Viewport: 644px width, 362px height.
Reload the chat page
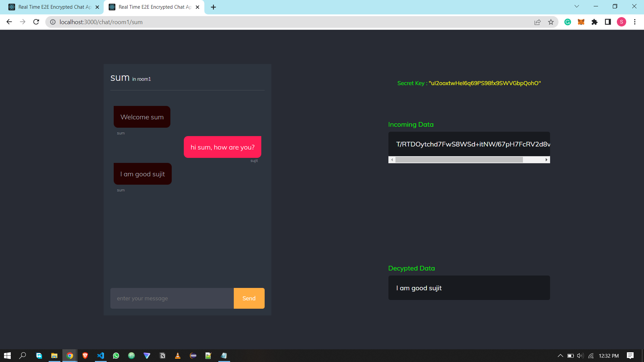(36, 22)
